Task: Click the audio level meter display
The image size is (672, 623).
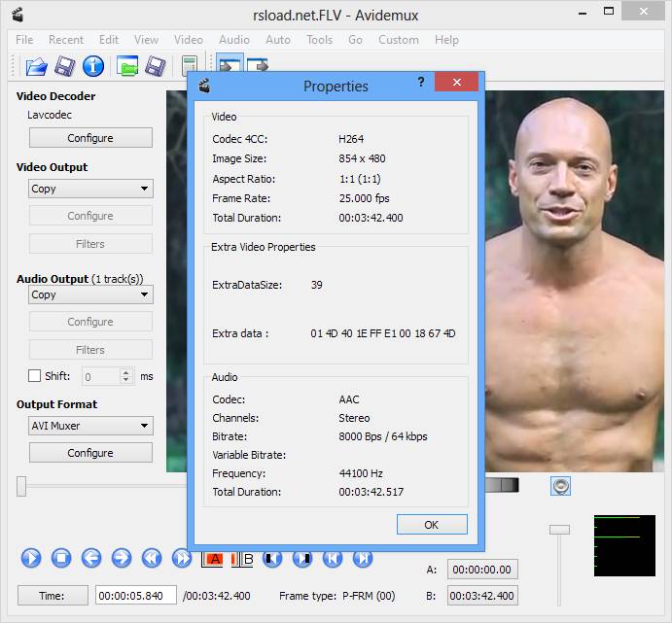Action: pos(624,546)
